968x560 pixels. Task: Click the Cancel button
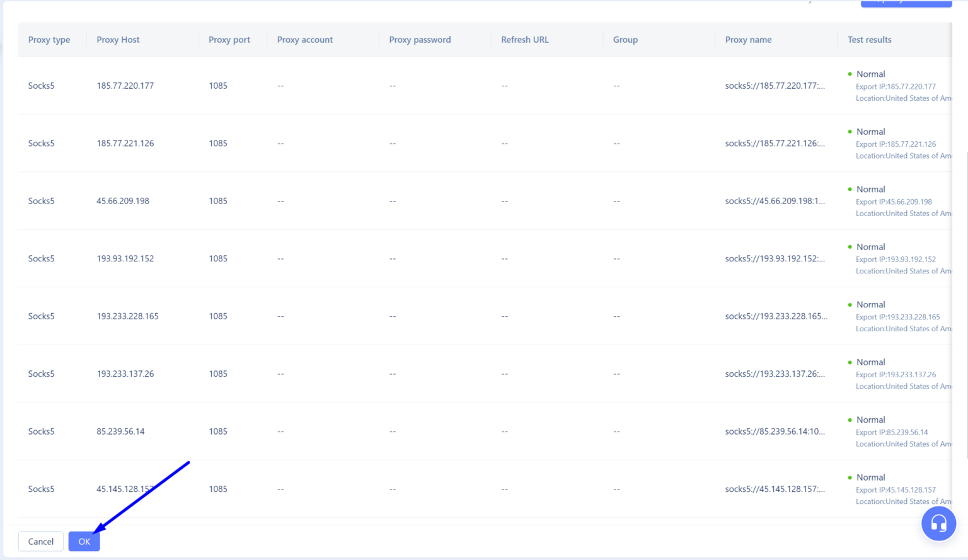pyautogui.click(x=40, y=541)
